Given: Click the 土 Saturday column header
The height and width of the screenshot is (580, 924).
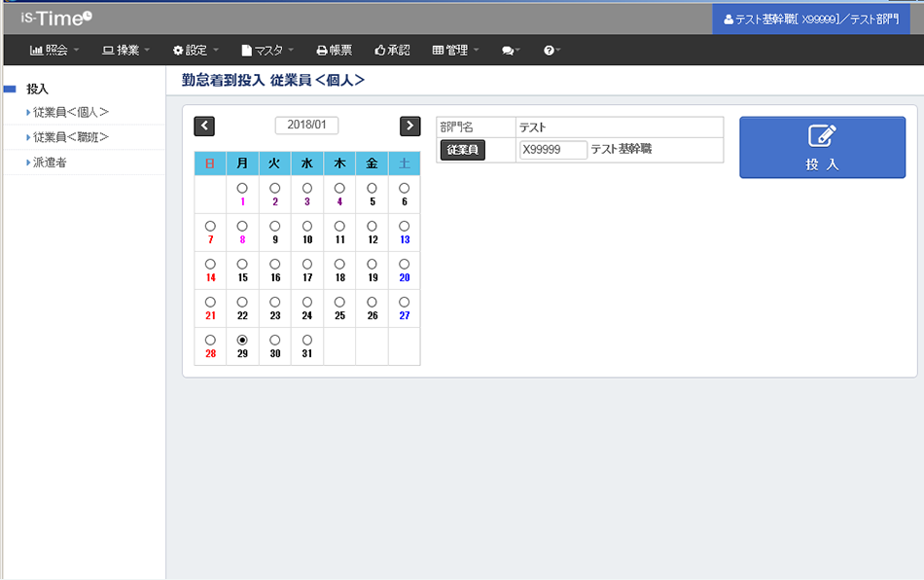Looking at the screenshot, I should (x=405, y=163).
